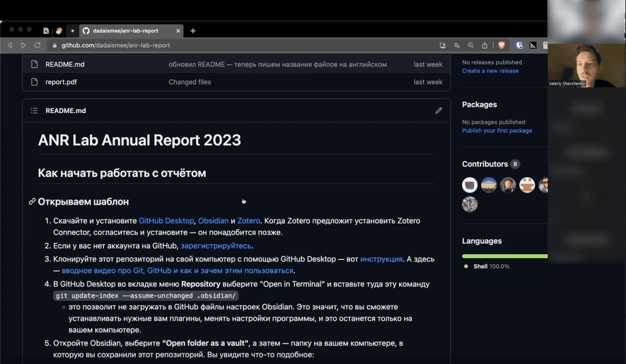Screen dimensions: 626x364
Task: Click the lock site-info icon
Action: (55, 45)
